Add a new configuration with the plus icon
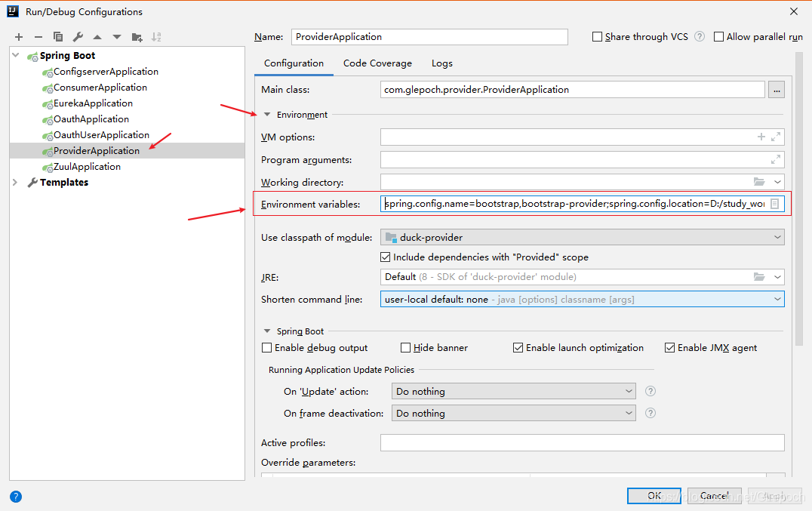This screenshot has width=812, height=511. (19, 37)
